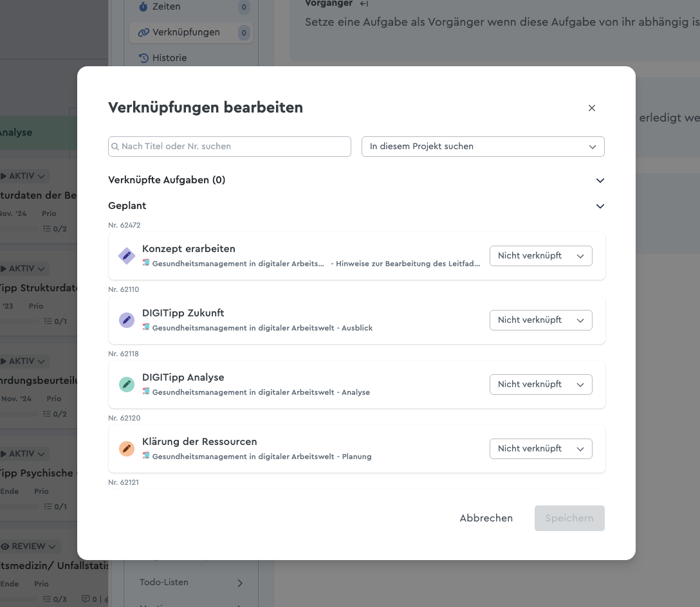The image size is (700, 607).
Task: Open the 'In diesem Projekt suchen' scope dropdown
Action: 483,147
